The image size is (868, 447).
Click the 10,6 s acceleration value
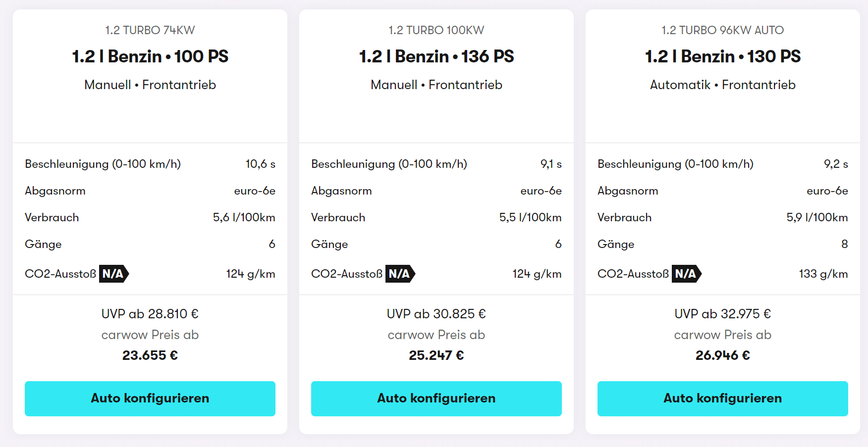(261, 164)
